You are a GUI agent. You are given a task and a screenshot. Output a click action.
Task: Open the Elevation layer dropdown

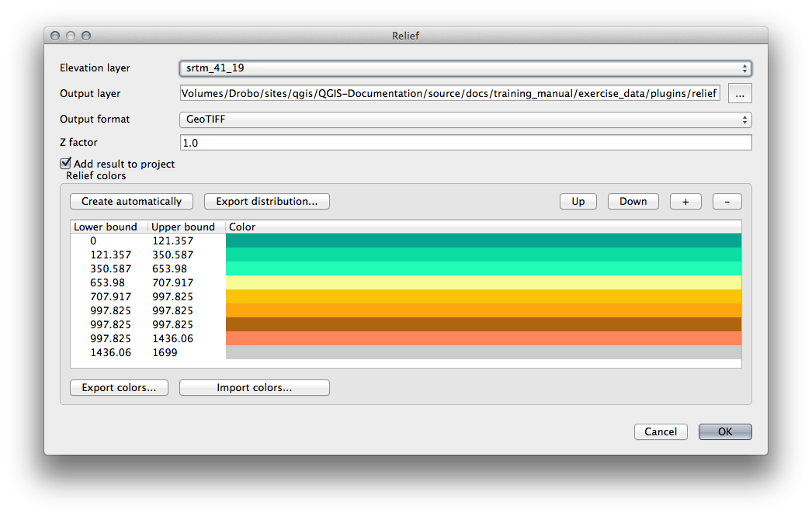(x=465, y=68)
